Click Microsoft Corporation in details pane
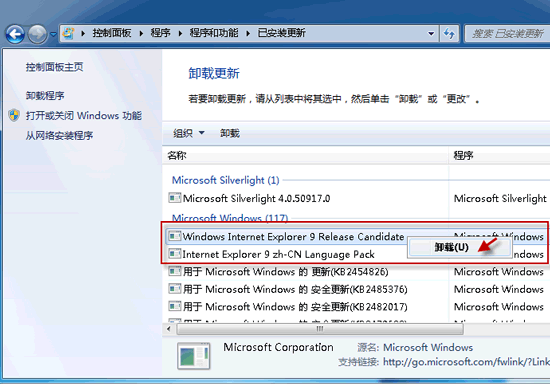 click(279, 347)
